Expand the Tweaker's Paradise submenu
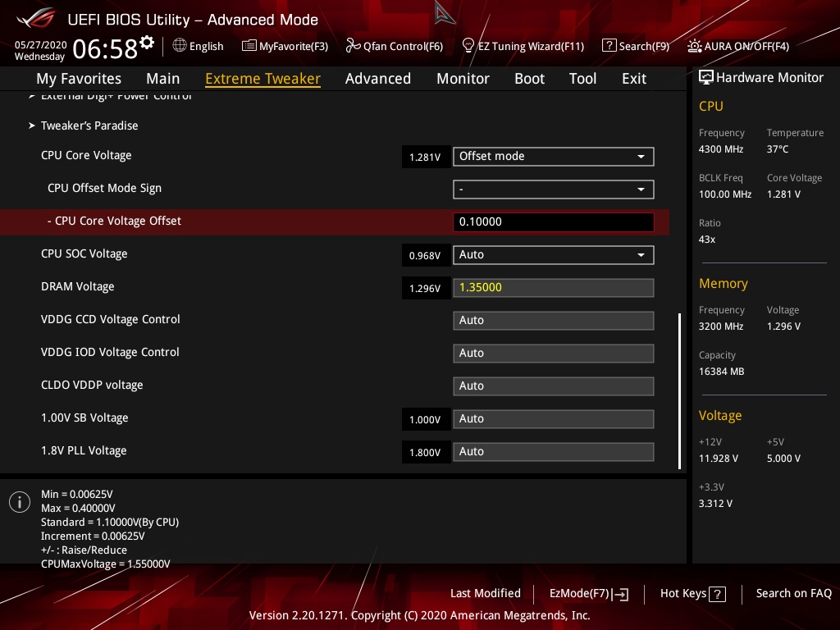The image size is (840, 630). click(x=89, y=126)
